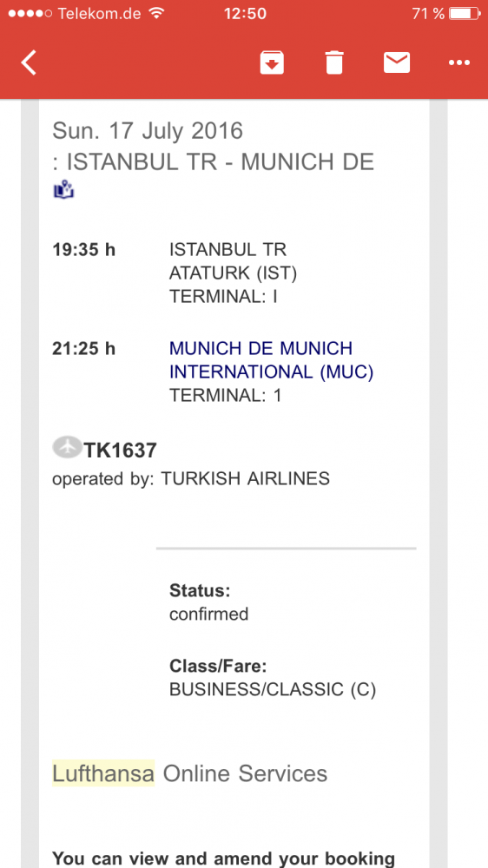Screen dimensions: 488x868
Task: Tap the blue map pin icon under route
Action: click(63, 190)
